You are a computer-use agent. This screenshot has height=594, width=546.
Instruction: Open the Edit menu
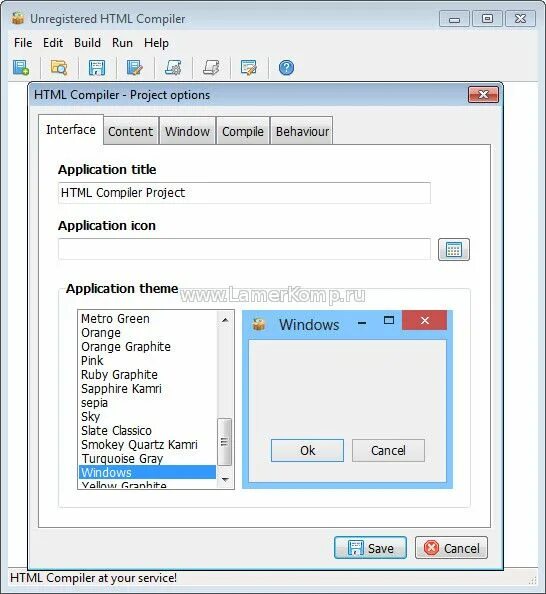click(53, 43)
